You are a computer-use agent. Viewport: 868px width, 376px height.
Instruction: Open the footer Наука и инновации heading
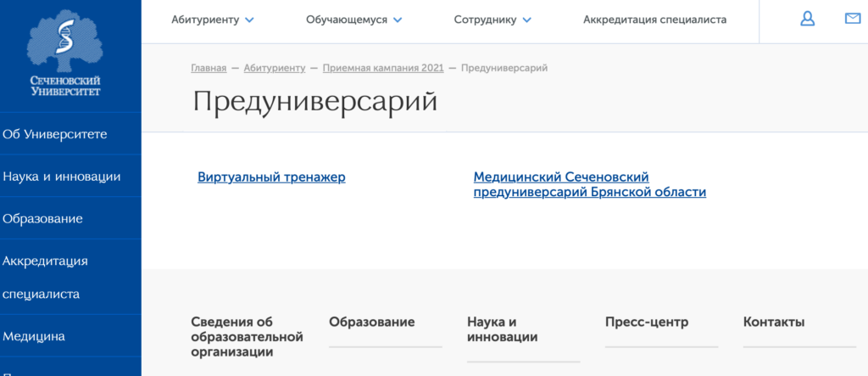tap(502, 329)
